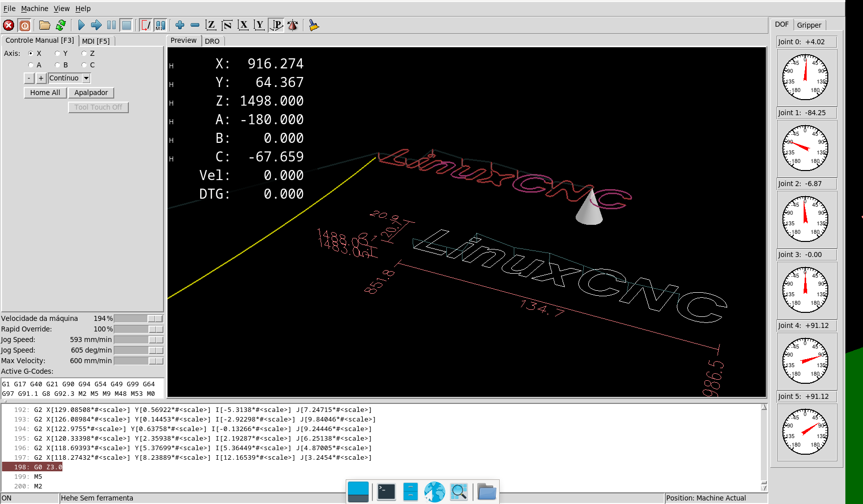Click the Apalpador button
863x504 pixels.
[91, 93]
